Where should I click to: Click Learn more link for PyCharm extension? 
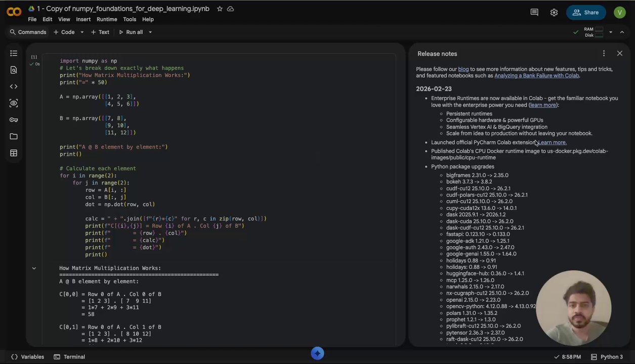pyautogui.click(x=553, y=143)
